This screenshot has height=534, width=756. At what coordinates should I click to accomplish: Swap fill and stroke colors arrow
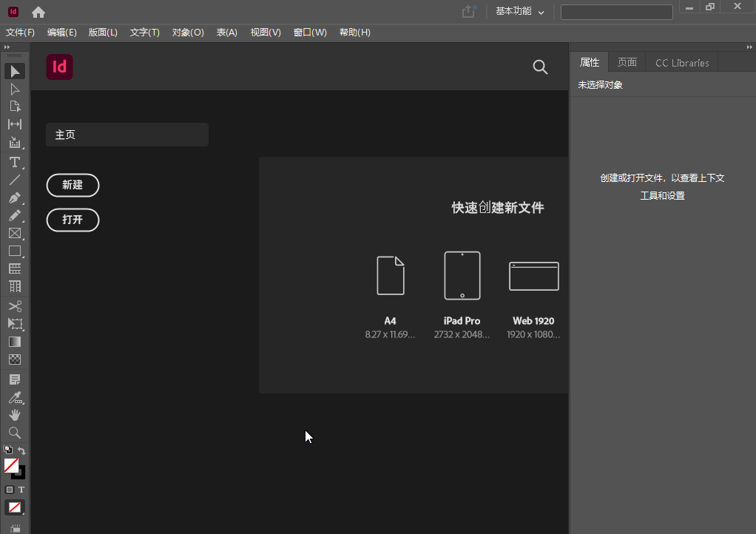tap(21, 450)
